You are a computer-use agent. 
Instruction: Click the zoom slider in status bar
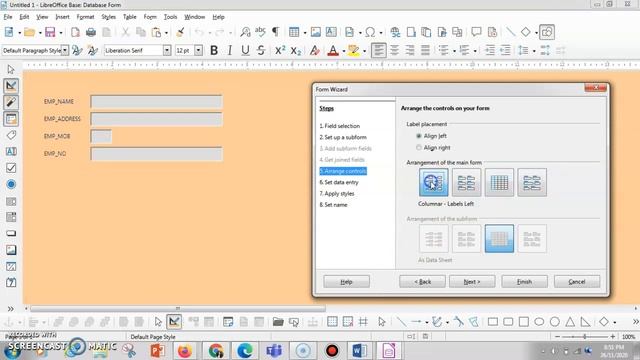(x=584, y=337)
